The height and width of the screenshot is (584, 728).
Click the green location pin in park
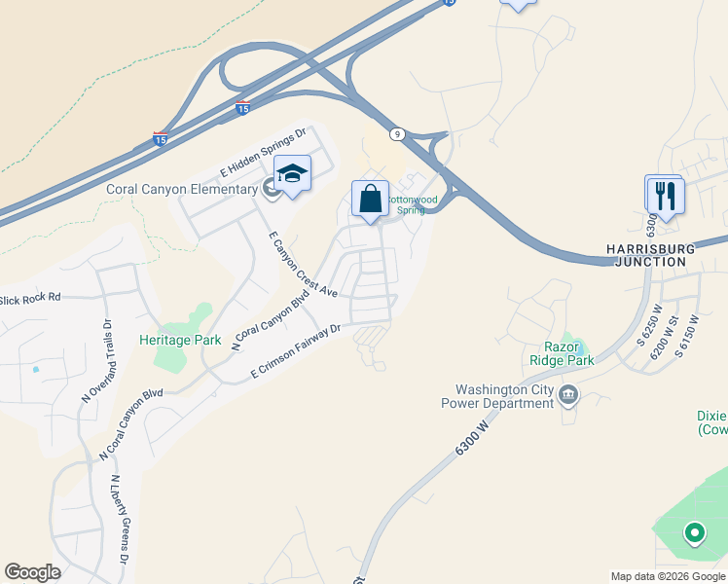pos(695,533)
